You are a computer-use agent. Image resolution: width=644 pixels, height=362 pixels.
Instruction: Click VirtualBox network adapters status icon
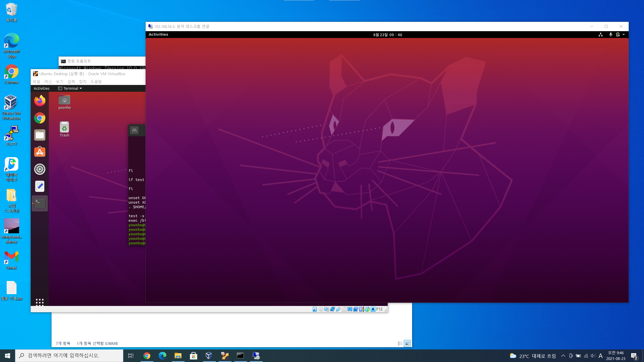[332, 309]
